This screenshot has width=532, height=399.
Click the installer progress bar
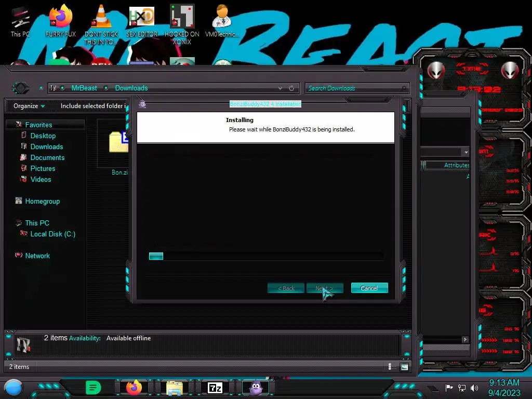(x=266, y=256)
